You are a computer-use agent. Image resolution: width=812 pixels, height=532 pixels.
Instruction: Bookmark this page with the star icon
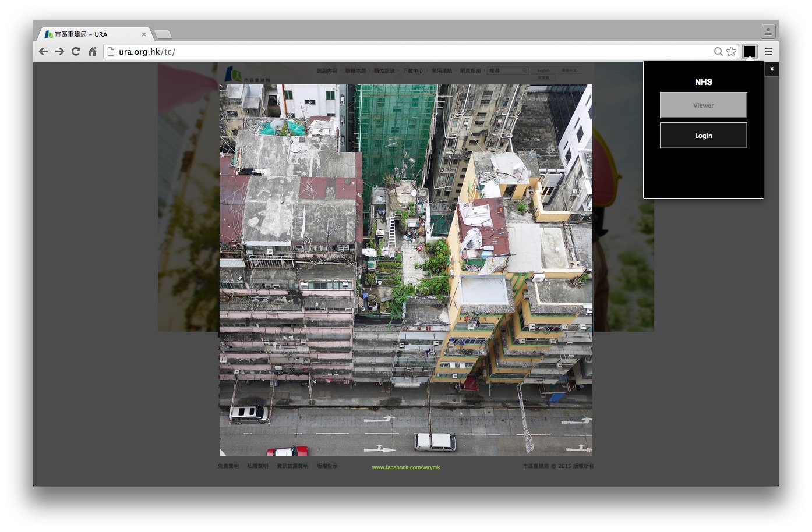(x=732, y=52)
